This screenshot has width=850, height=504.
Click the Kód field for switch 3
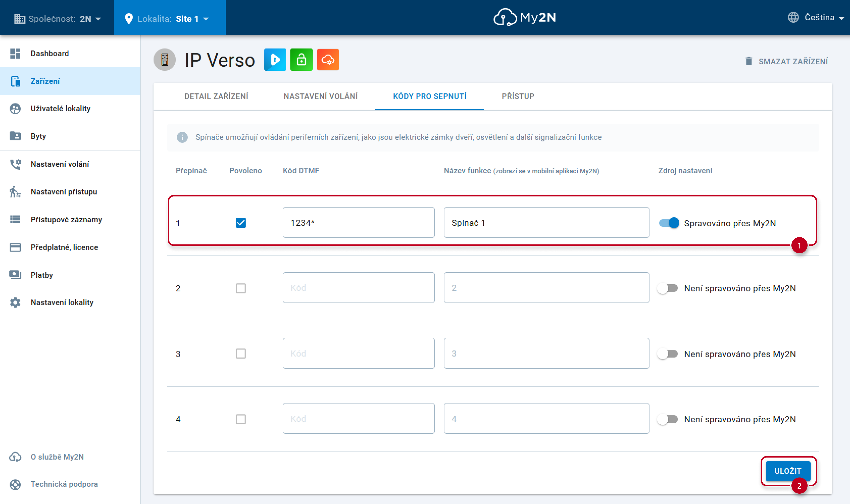pos(359,354)
